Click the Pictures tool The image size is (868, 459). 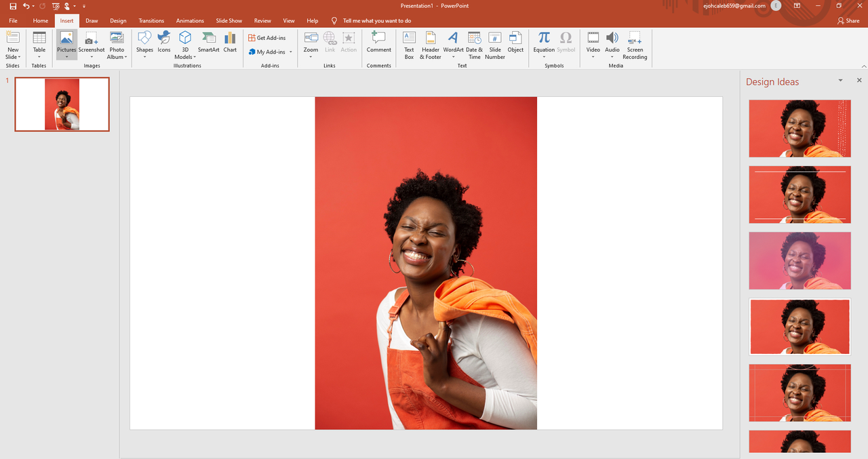66,45
